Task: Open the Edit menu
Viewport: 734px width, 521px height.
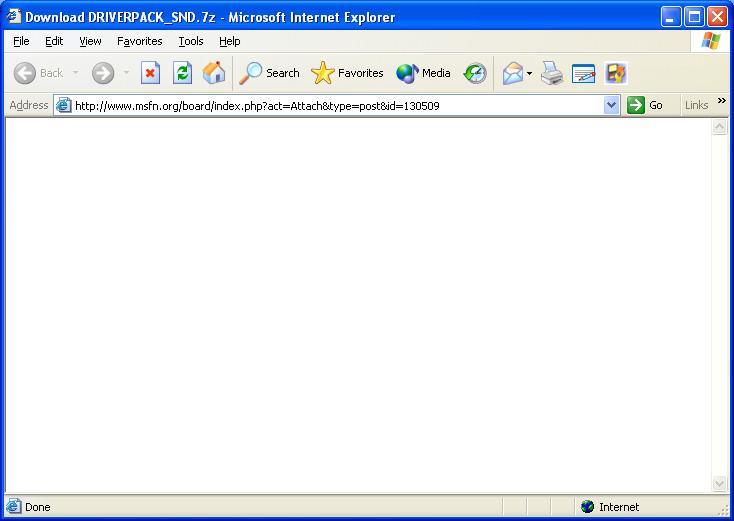Action: [x=54, y=41]
